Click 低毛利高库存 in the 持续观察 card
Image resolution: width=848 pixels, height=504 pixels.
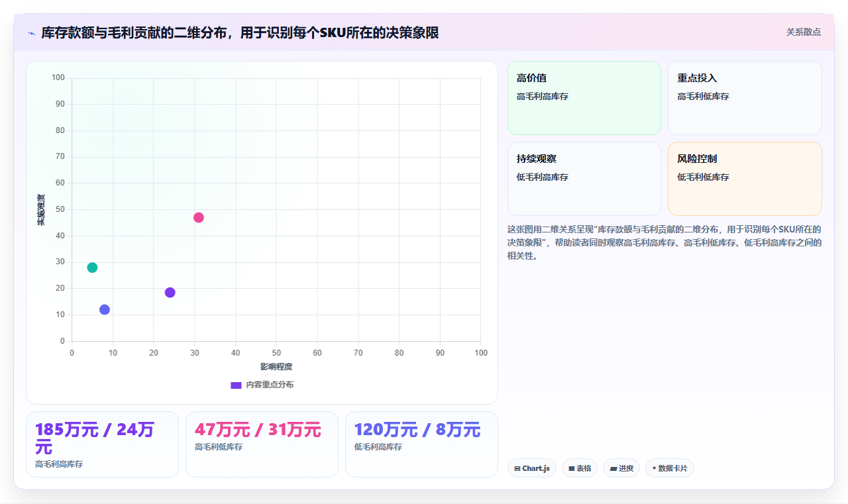click(543, 177)
